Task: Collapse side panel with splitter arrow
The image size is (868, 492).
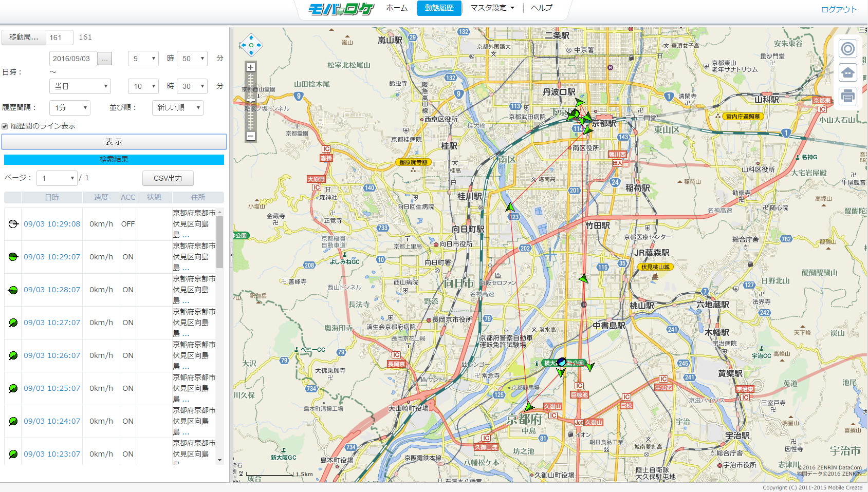Action: pyautogui.click(x=231, y=255)
